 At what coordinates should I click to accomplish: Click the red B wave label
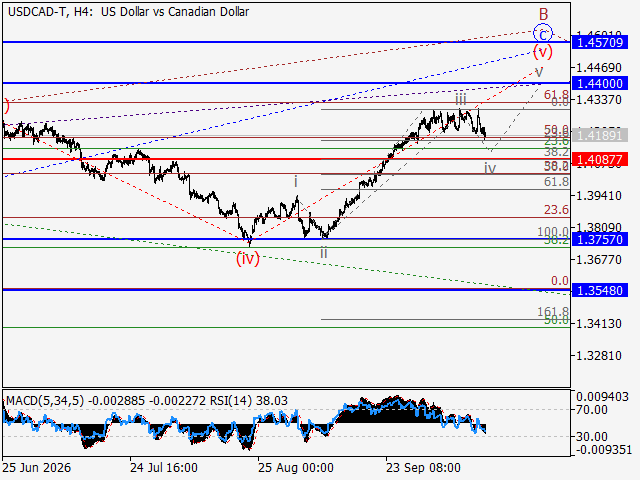[543, 15]
